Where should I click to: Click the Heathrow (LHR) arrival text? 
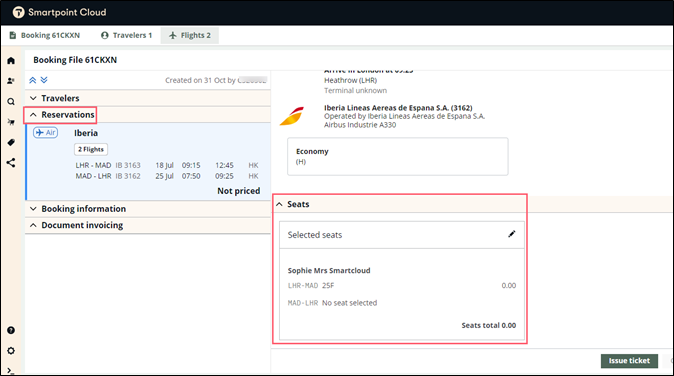click(350, 80)
